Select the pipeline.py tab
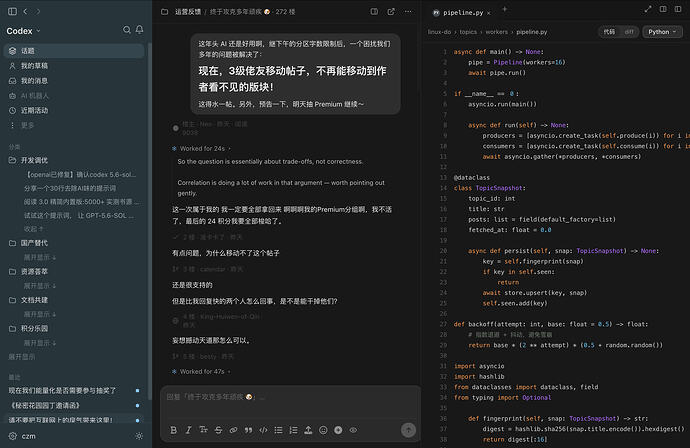The image size is (690, 448). (x=462, y=13)
